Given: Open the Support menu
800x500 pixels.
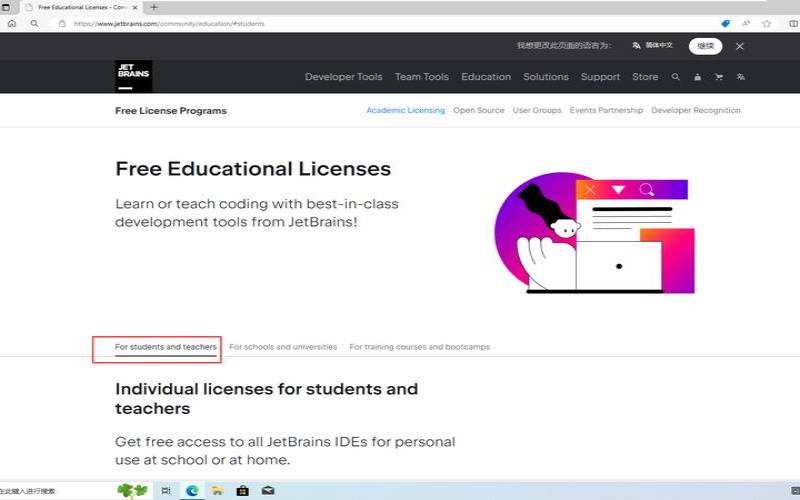Looking at the screenshot, I should point(600,77).
